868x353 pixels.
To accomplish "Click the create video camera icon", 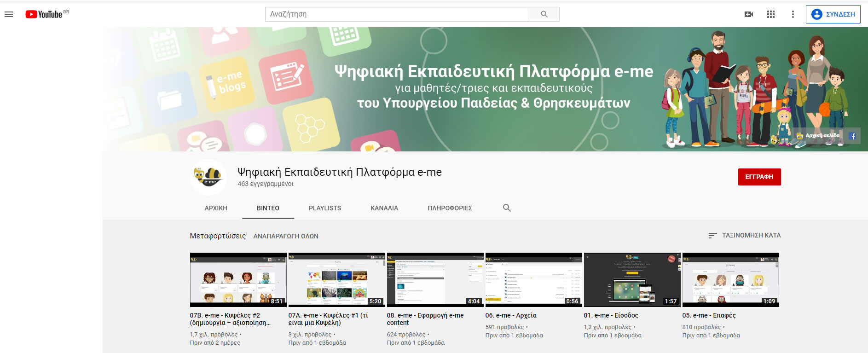I will click(749, 14).
